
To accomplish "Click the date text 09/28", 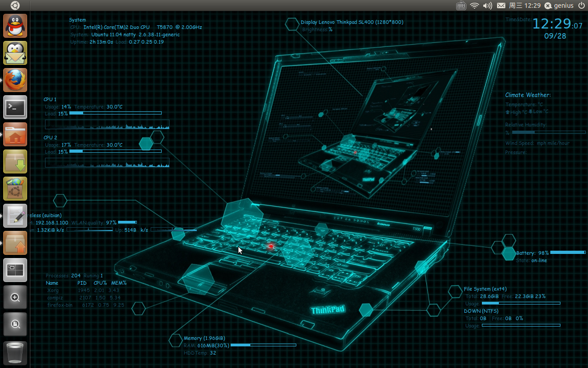I will pyautogui.click(x=555, y=36).
